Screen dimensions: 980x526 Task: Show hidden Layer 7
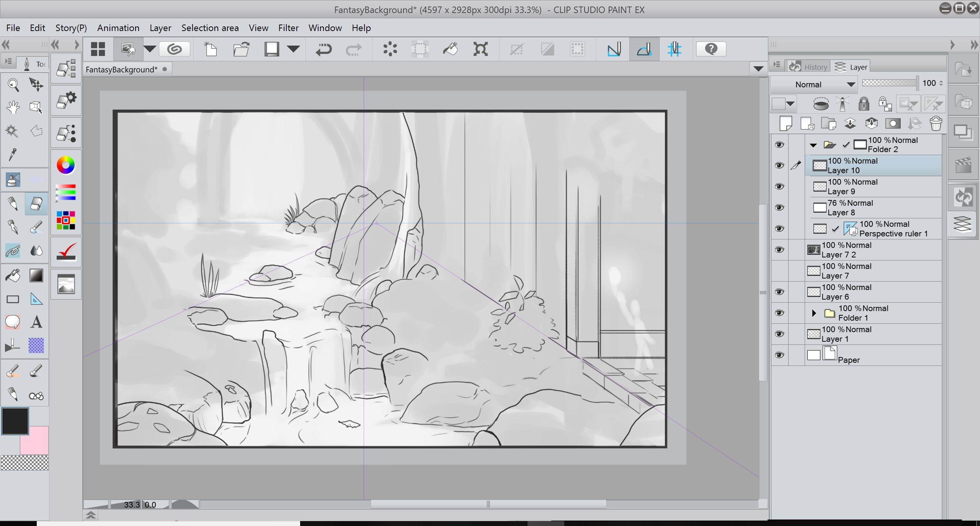point(779,271)
